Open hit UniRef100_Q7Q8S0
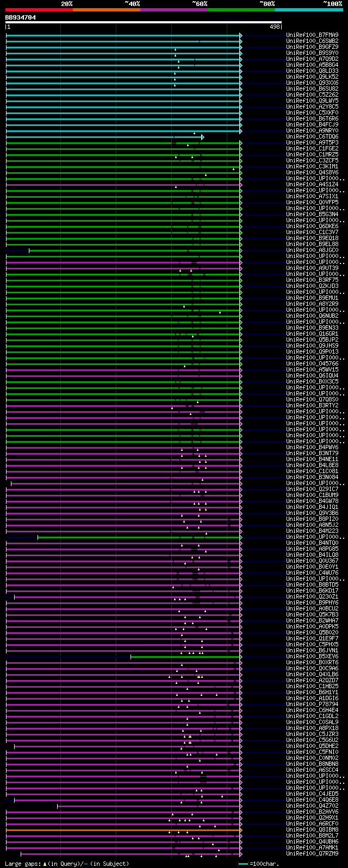The width and height of the screenshot is (348, 868). 312,400
